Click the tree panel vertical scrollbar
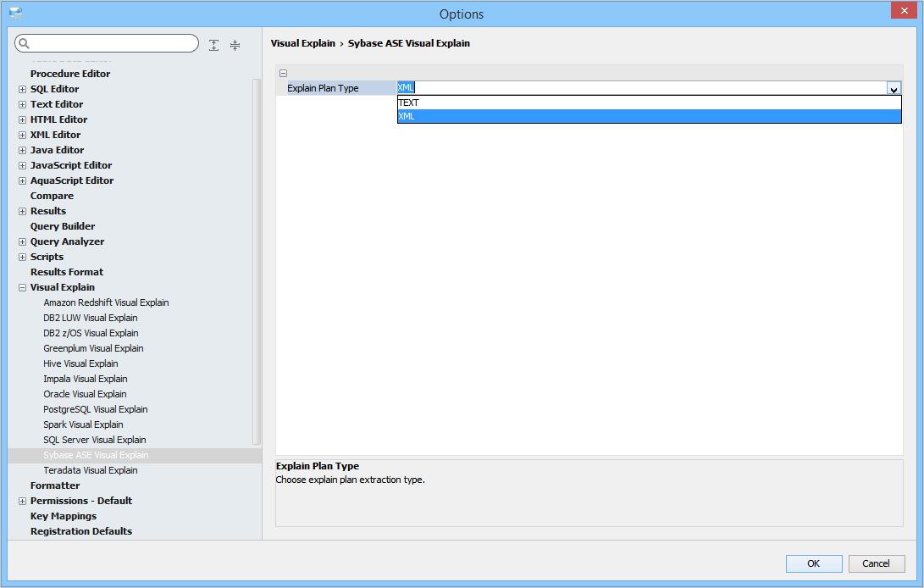 257,261
